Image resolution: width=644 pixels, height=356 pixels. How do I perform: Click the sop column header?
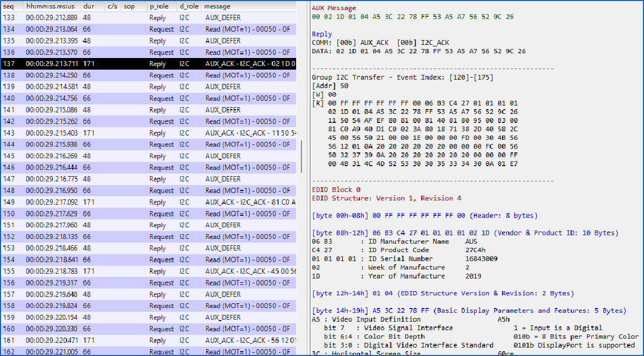click(129, 6)
